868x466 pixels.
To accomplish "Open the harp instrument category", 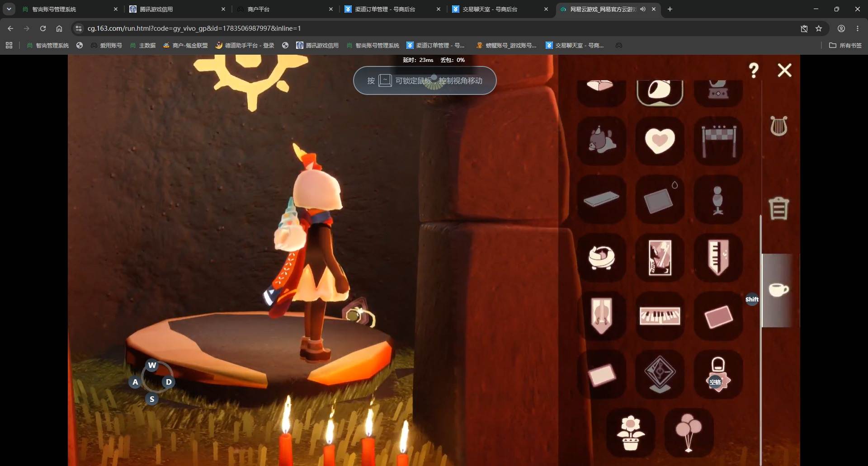I will coord(778,126).
